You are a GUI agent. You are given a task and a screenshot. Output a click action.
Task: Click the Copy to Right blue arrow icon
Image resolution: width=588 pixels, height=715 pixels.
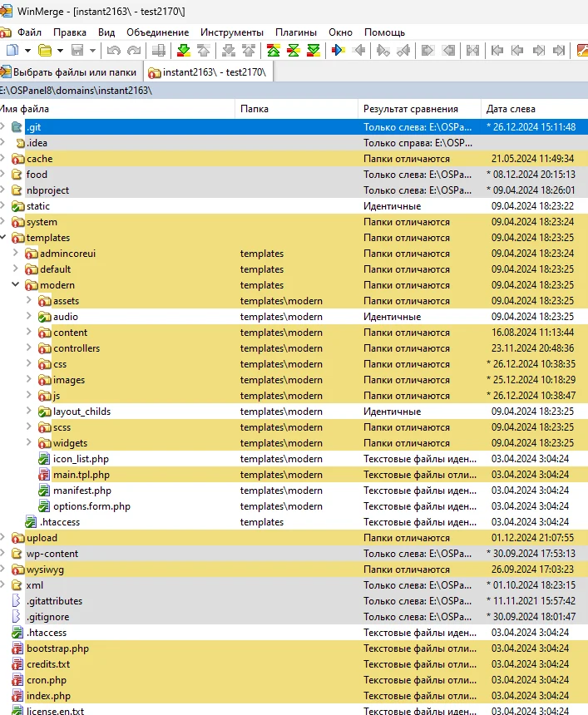pyautogui.click(x=338, y=50)
